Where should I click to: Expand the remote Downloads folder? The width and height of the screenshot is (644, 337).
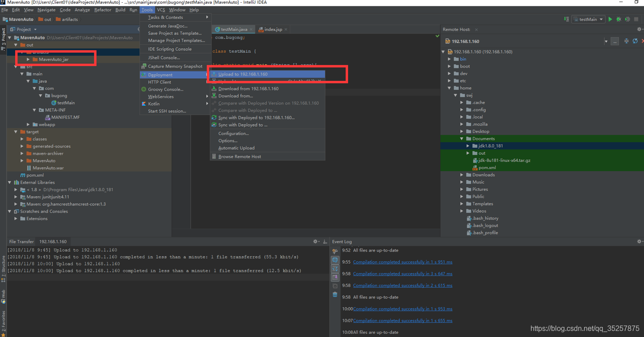[x=462, y=175]
